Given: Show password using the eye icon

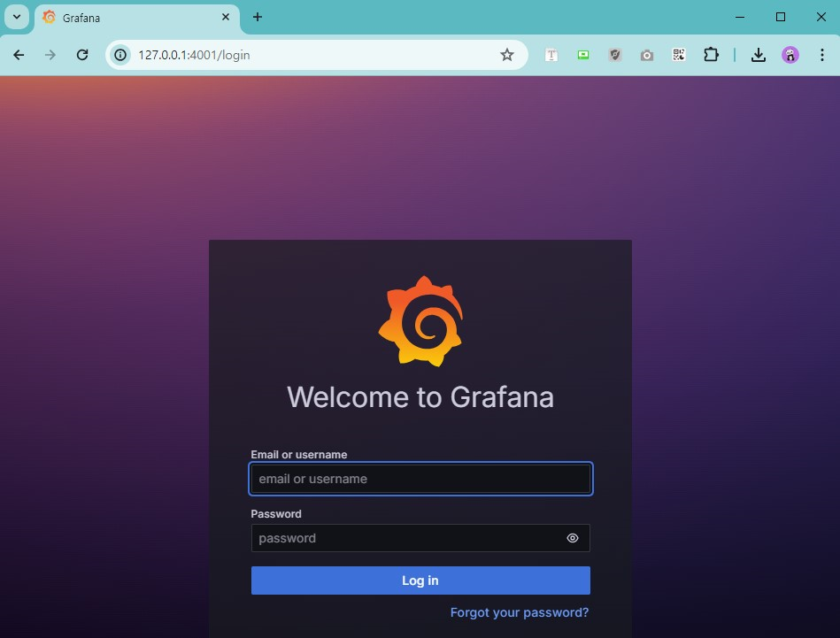Looking at the screenshot, I should [572, 538].
